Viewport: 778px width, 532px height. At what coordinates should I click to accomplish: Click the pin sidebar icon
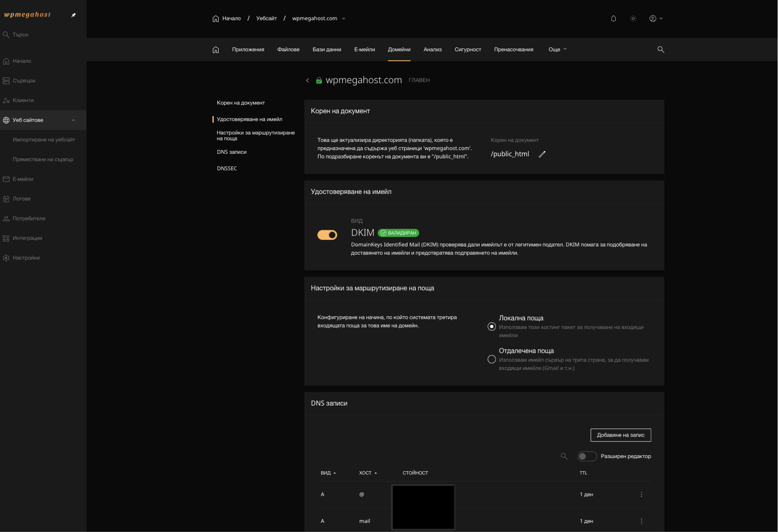click(x=74, y=15)
